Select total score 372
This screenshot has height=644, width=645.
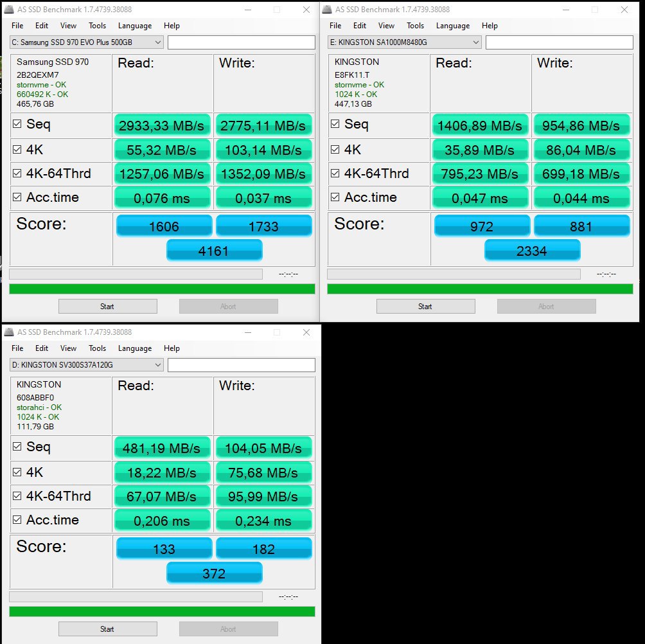click(214, 573)
